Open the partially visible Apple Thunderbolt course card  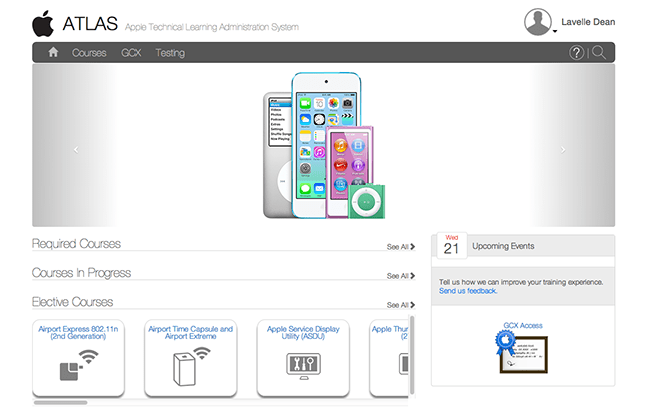[389, 358]
